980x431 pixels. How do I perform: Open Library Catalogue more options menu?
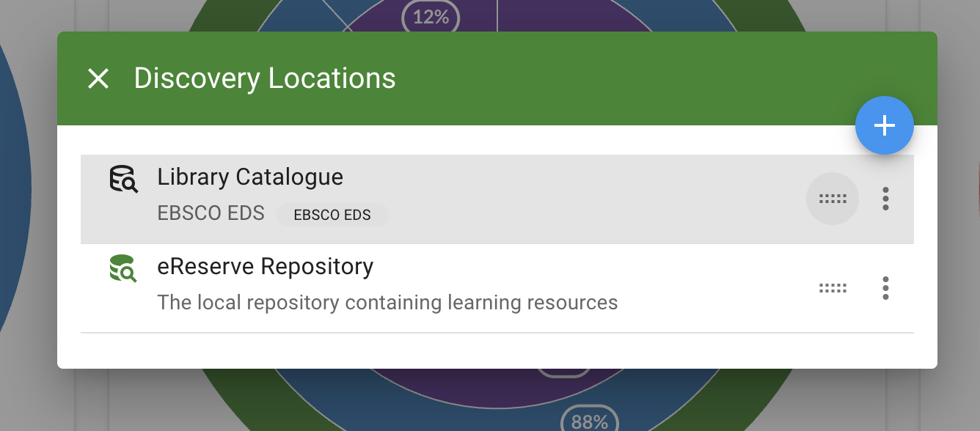(x=885, y=199)
